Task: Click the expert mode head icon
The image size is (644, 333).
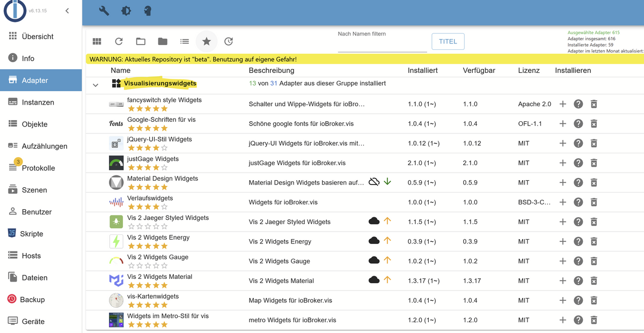Action: click(x=148, y=11)
